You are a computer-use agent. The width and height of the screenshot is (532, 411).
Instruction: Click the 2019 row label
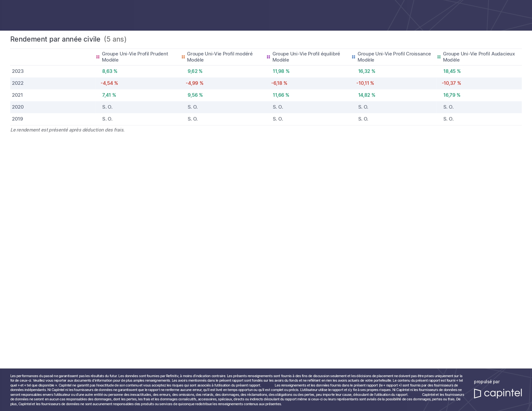click(x=17, y=119)
